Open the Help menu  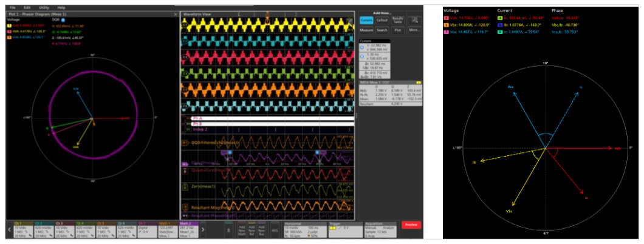61,8
